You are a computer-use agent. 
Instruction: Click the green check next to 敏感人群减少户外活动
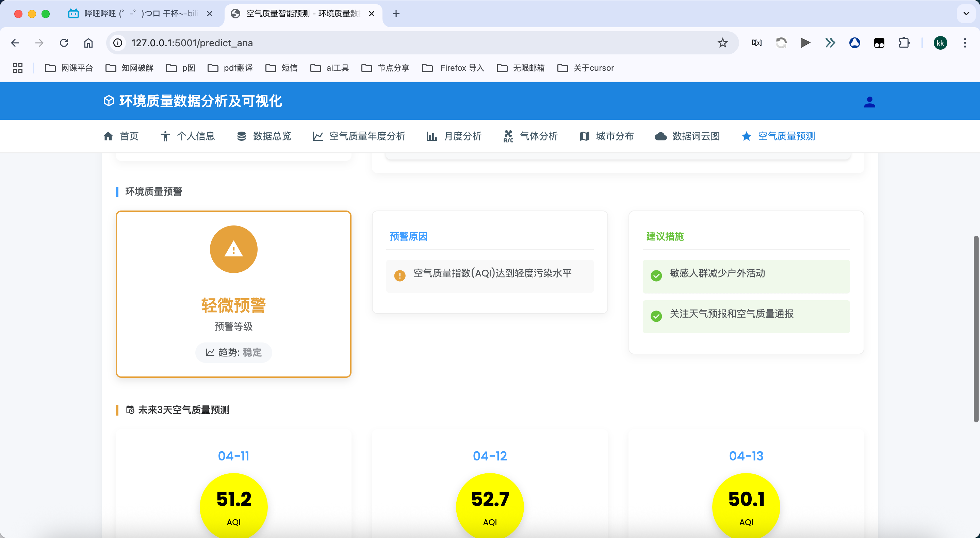pyautogui.click(x=656, y=275)
